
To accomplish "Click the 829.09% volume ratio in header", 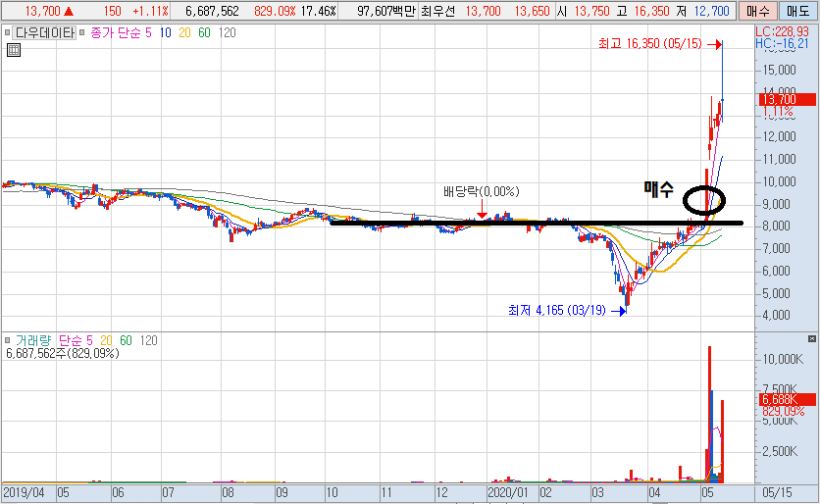I will pyautogui.click(x=275, y=11).
